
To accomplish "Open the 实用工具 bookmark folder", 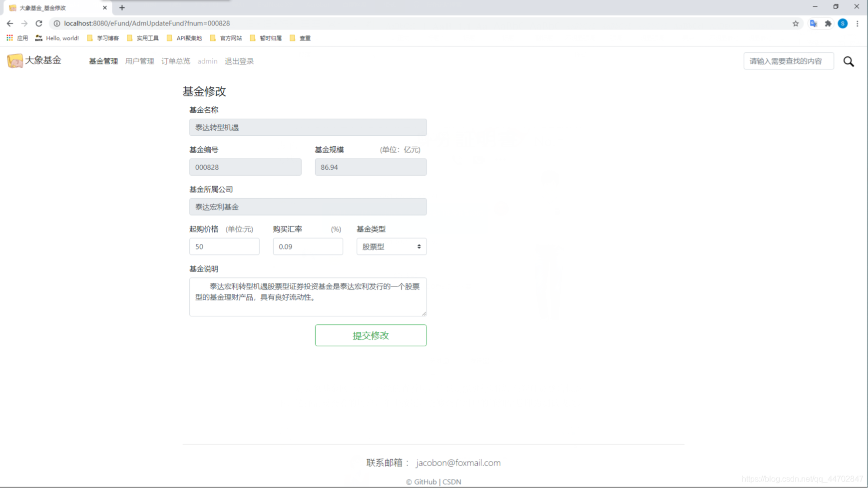I will click(143, 38).
